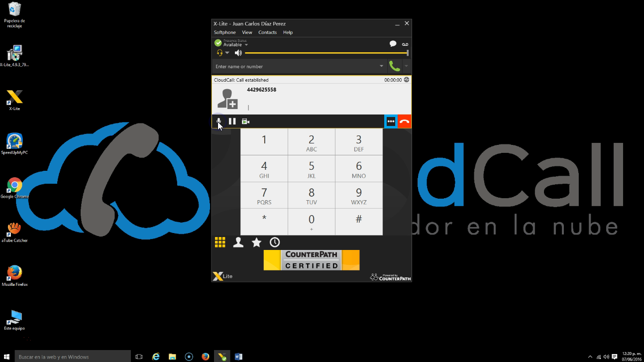This screenshot has height=362, width=644.
Task: Select aTube Catcher desktop shortcut
Action: 14,232
